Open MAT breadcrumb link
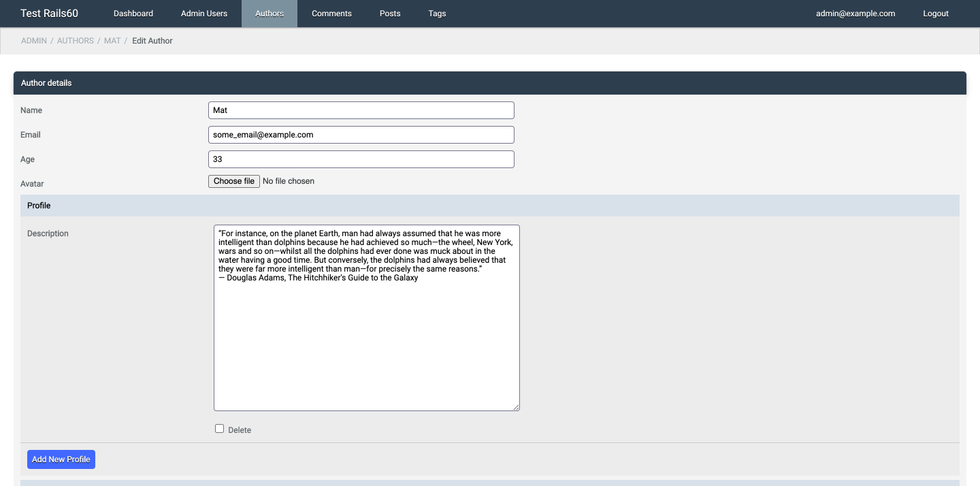Viewport: 980px width, 486px height. tap(112, 41)
